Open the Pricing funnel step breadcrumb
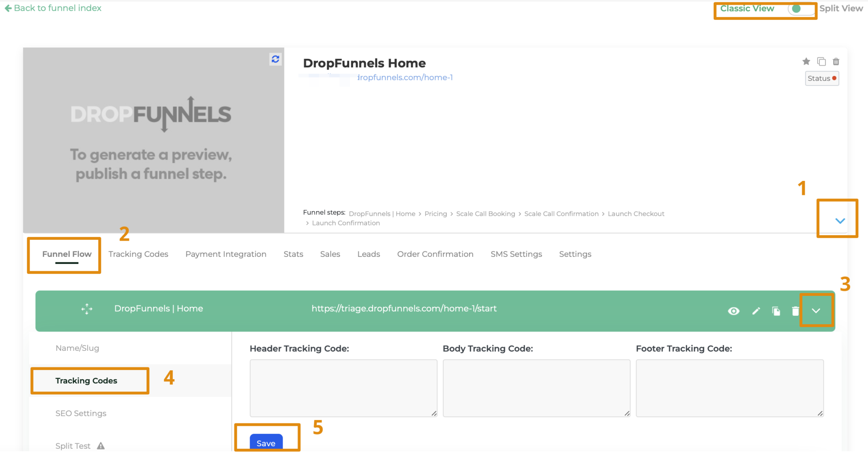 [x=436, y=214]
